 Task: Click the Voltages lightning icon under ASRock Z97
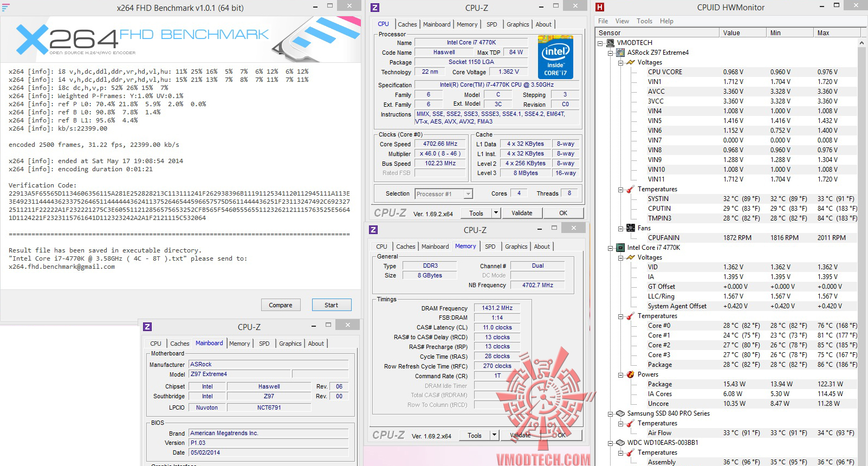click(631, 62)
